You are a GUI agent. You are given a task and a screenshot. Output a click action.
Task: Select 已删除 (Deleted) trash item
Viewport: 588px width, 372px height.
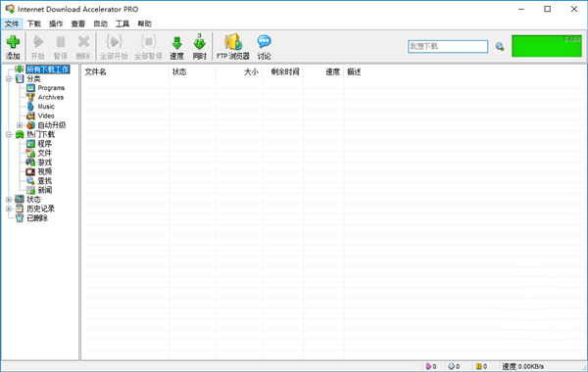click(x=37, y=218)
